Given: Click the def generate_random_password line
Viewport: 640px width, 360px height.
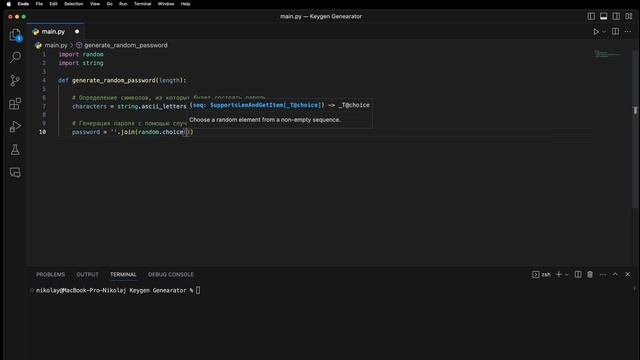Looking at the screenshot, I should [x=122, y=80].
